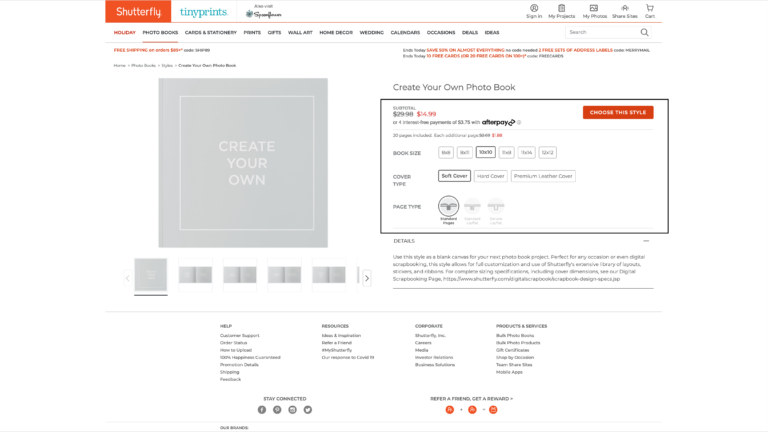Collapse the Details section
768x432 pixels.
click(x=646, y=241)
